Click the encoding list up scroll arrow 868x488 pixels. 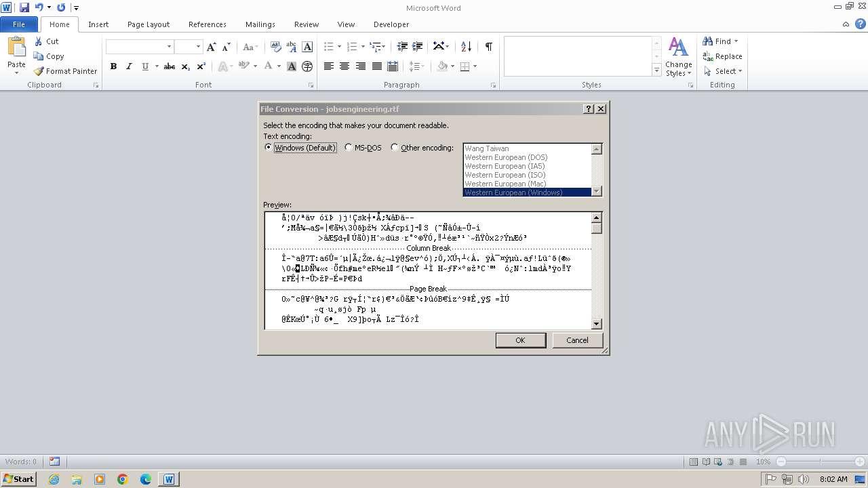pos(597,149)
